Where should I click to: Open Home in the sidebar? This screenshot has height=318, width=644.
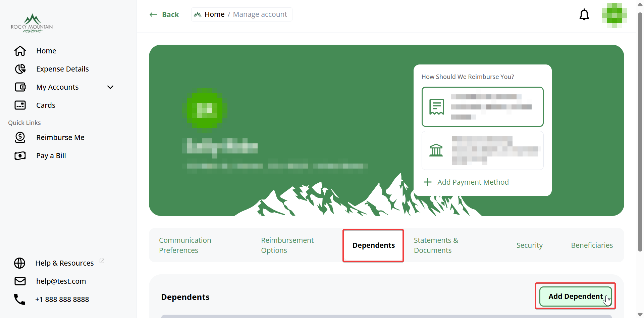[x=46, y=51]
